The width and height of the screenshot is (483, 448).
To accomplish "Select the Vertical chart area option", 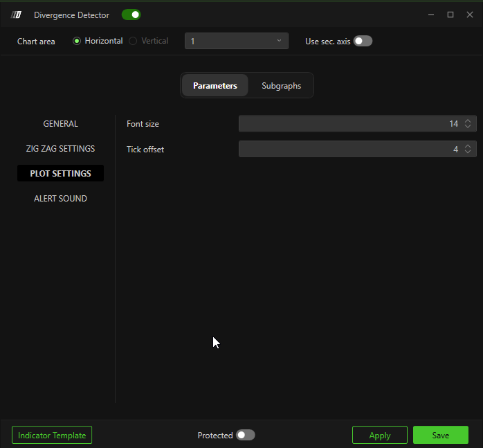I will [133, 41].
